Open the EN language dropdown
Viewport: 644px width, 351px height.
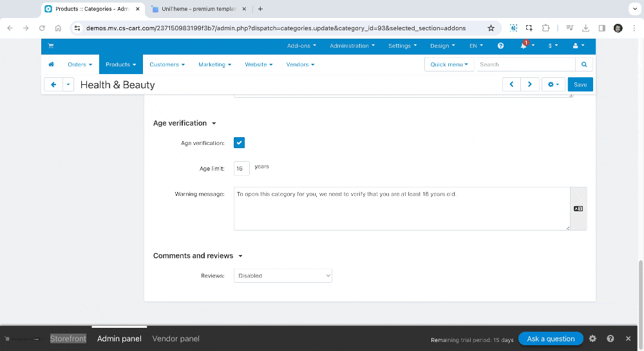(476, 46)
